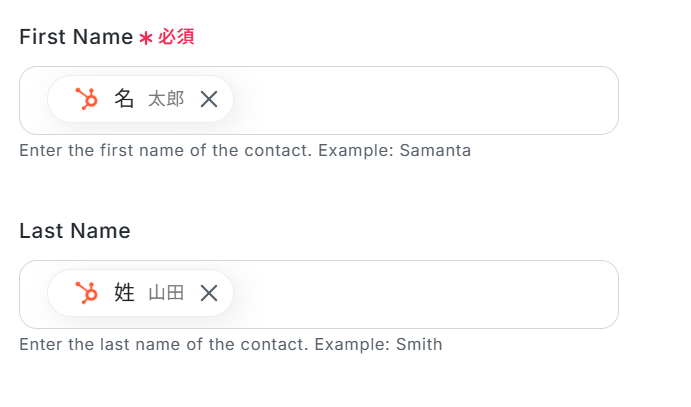Select the 姓 character in the second chip

click(x=124, y=293)
